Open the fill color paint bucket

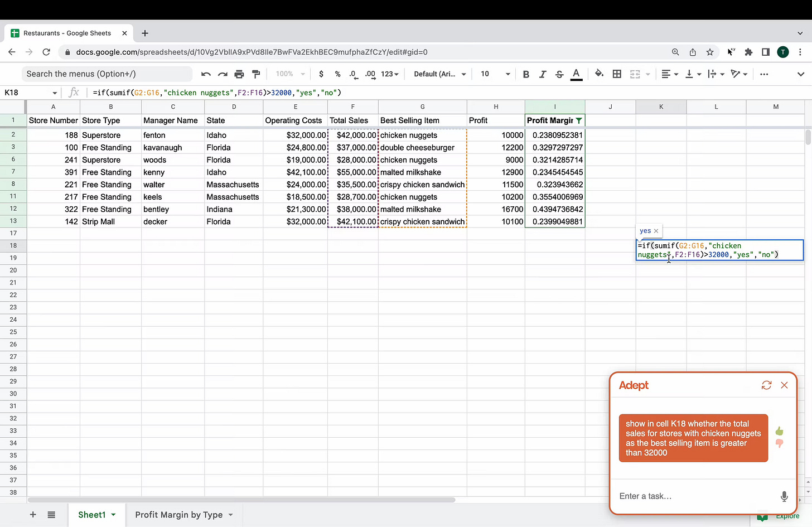click(599, 74)
